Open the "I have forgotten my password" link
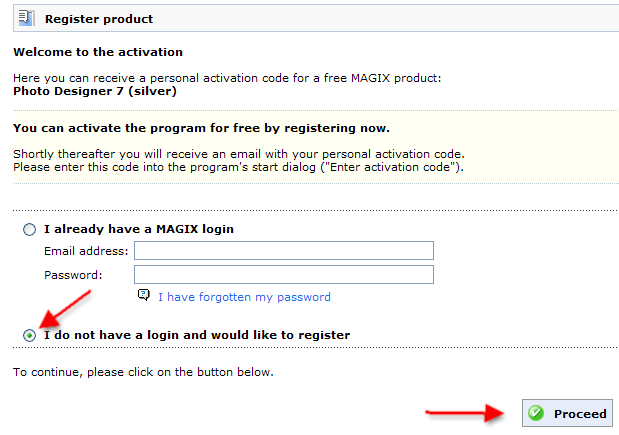 coord(244,297)
